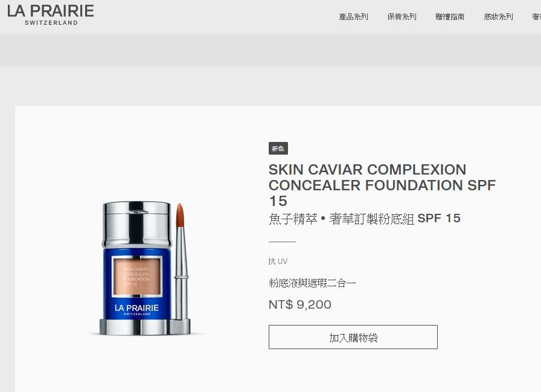The height and width of the screenshot is (392, 541).
Task: Open the 贈禮指南 menu
Action: tap(450, 16)
